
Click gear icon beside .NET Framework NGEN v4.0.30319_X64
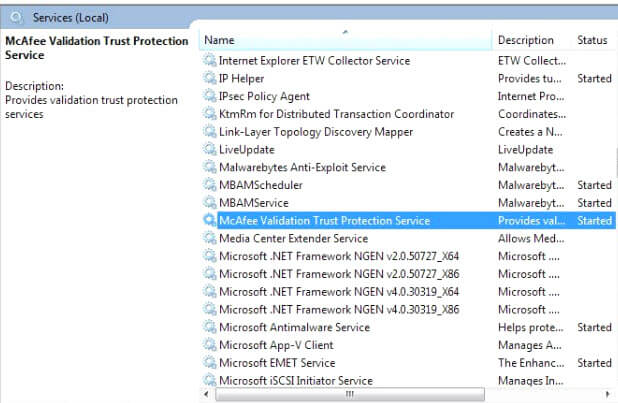pyautogui.click(x=209, y=291)
